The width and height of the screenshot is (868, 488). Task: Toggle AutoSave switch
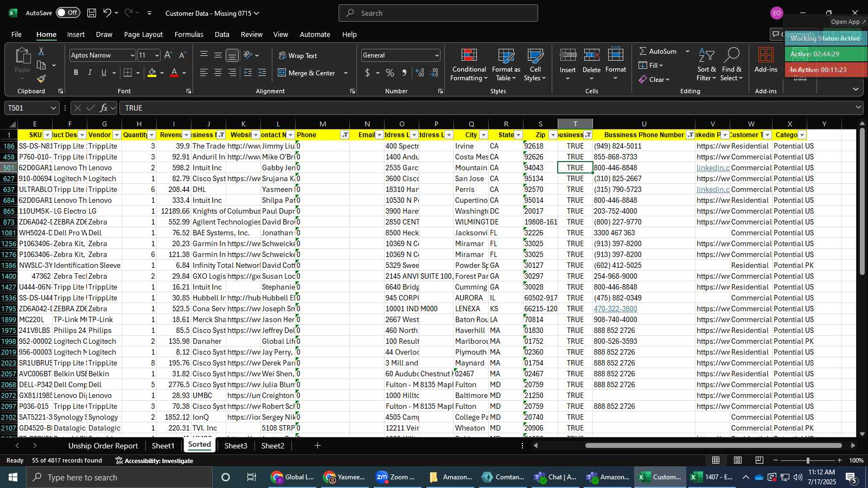[68, 12]
